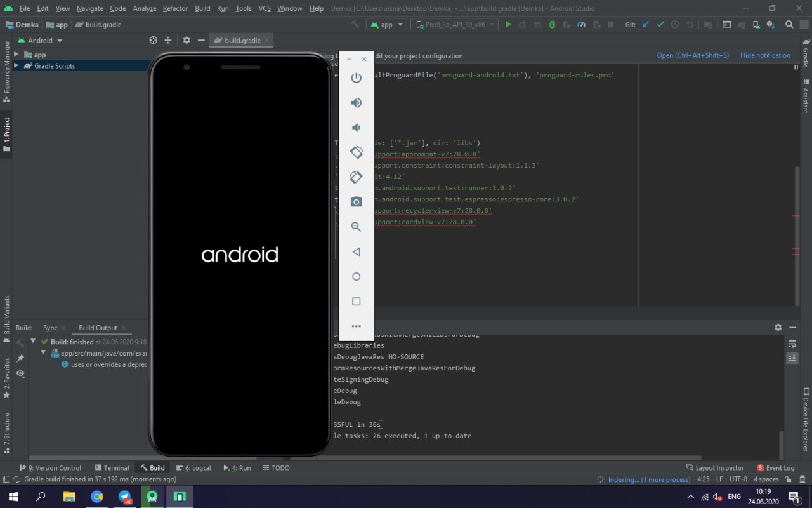Toggle soft-wrap in the Build output
This screenshot has width=812, height=508.
(x=792, y=344)
